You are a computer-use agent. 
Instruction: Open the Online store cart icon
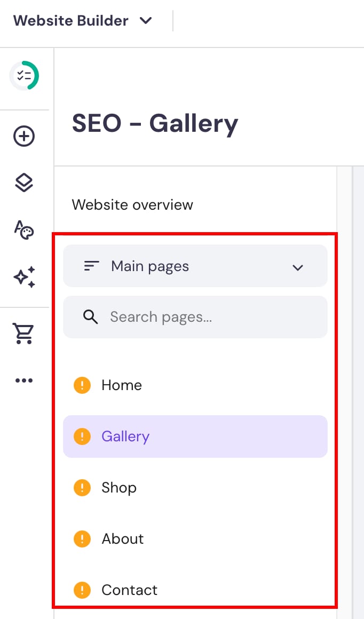23,332
